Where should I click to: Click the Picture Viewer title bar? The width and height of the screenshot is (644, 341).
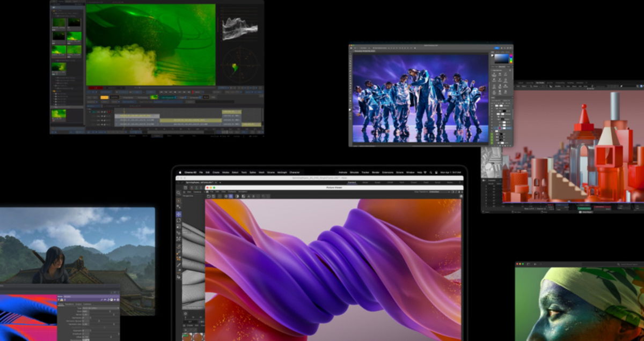point(334,188)
